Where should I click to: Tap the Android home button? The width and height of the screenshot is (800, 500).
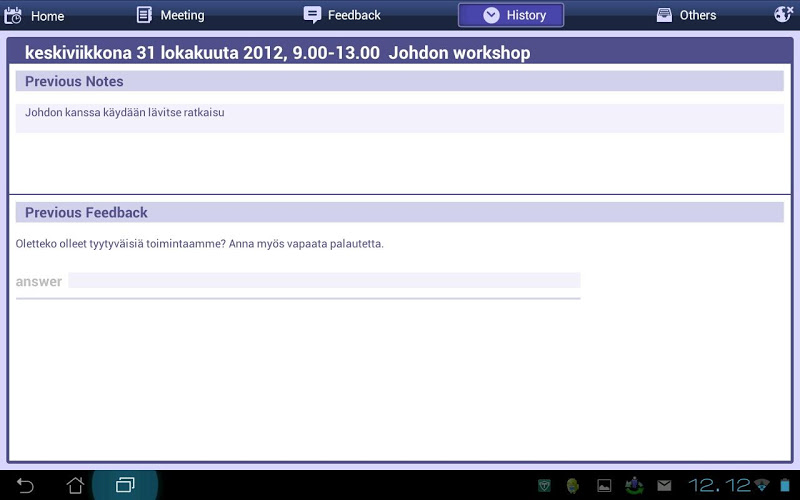[76, 485]
